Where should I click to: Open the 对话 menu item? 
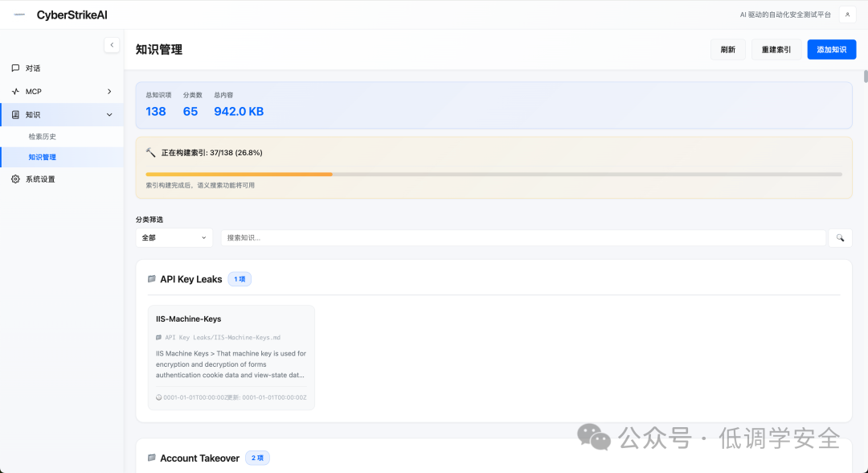click(62, 68)
